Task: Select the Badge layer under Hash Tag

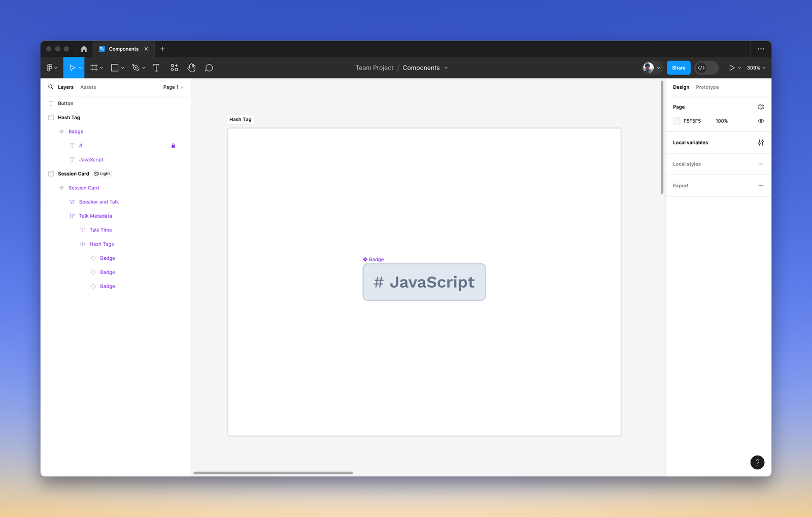Action: pyautogui.click(x=76, y=131)
